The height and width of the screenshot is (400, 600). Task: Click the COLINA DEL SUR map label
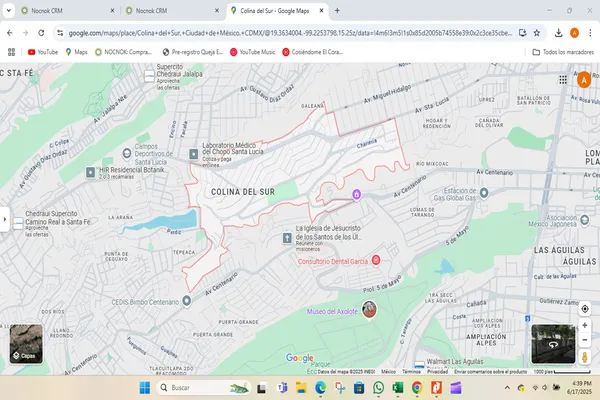(x=243, y=192)
